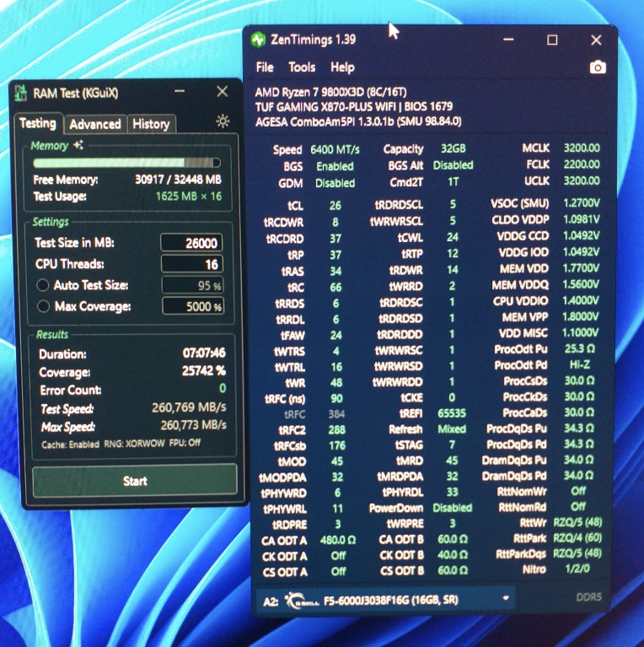The height and width of the screenshot is (647, 644).
Task: Click the ZenTimings screenshot camera icon
Action: (598, 67)
